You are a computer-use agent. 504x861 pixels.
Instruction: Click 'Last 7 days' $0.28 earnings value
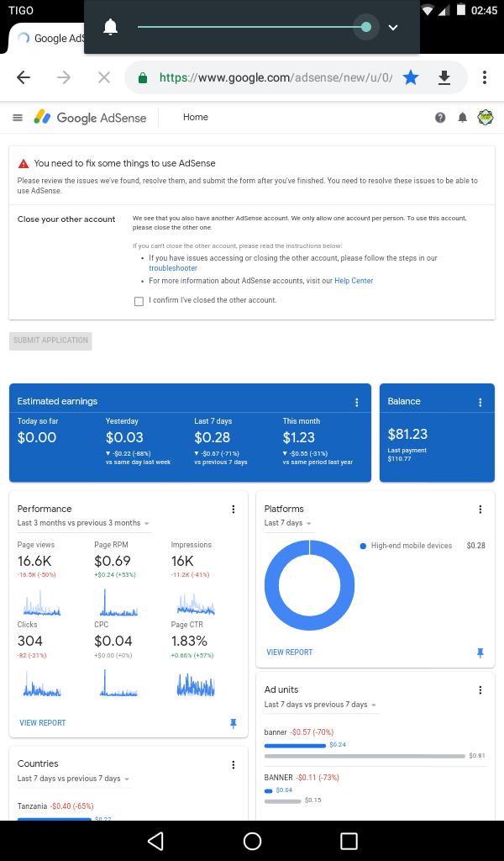(213, 437)
